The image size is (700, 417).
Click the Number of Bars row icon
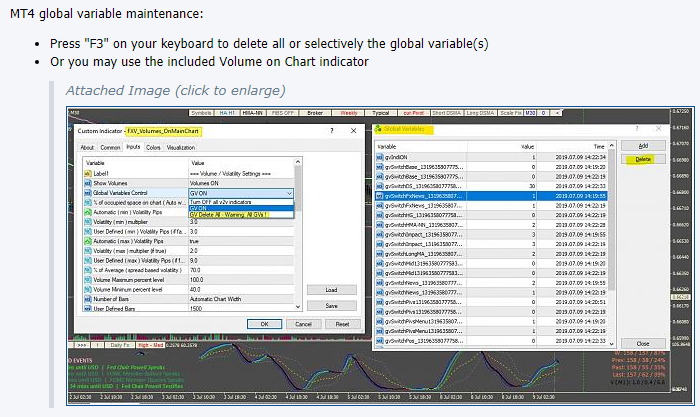coord(88,299)
